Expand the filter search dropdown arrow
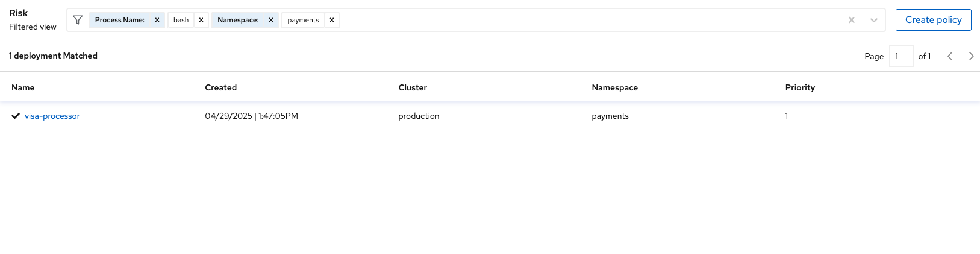The width and height of the screenshot is (980, 254). (x=874, y=20)
